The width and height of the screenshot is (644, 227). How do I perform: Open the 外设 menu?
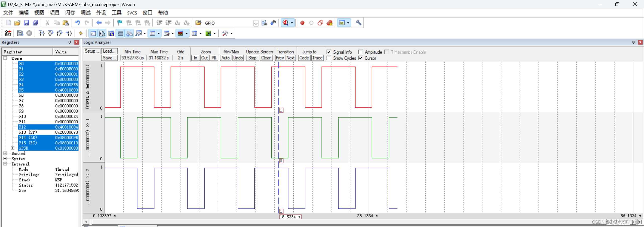[x=101, y=13]
